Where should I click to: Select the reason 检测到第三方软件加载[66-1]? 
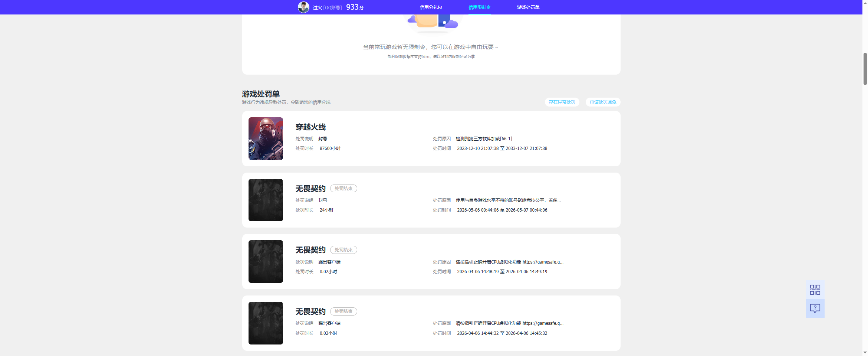484,139
